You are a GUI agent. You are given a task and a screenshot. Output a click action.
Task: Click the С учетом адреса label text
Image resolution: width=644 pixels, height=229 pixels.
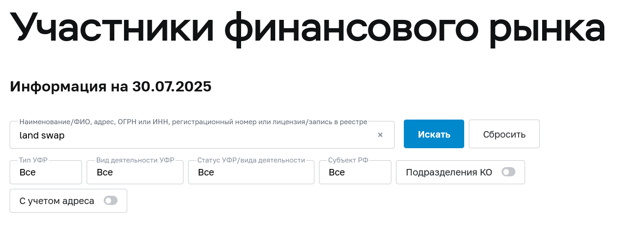coord(57,201)
